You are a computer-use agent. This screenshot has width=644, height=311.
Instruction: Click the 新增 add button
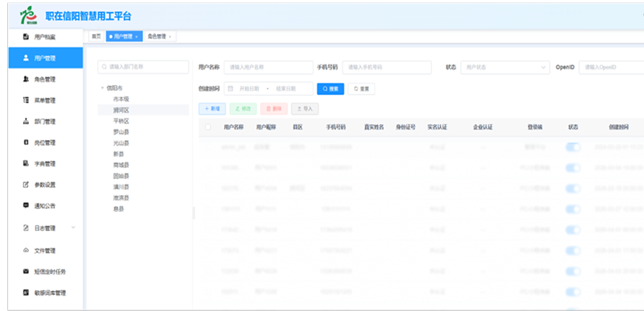pos(212,109)
